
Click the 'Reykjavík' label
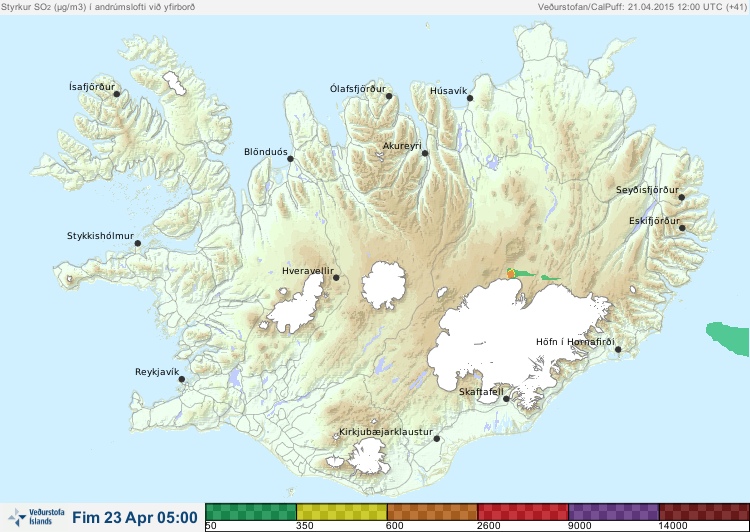point(157,372)
